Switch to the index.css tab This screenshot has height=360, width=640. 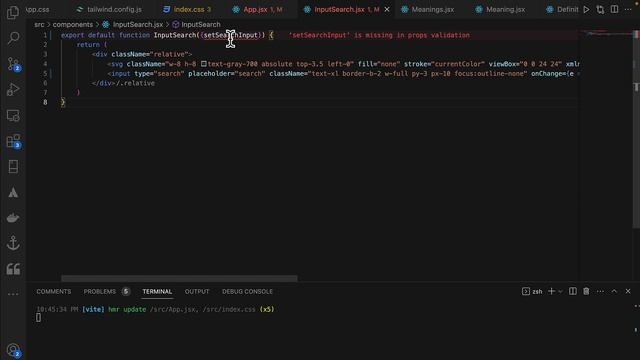pyautogui.click(x=187, y=9)
